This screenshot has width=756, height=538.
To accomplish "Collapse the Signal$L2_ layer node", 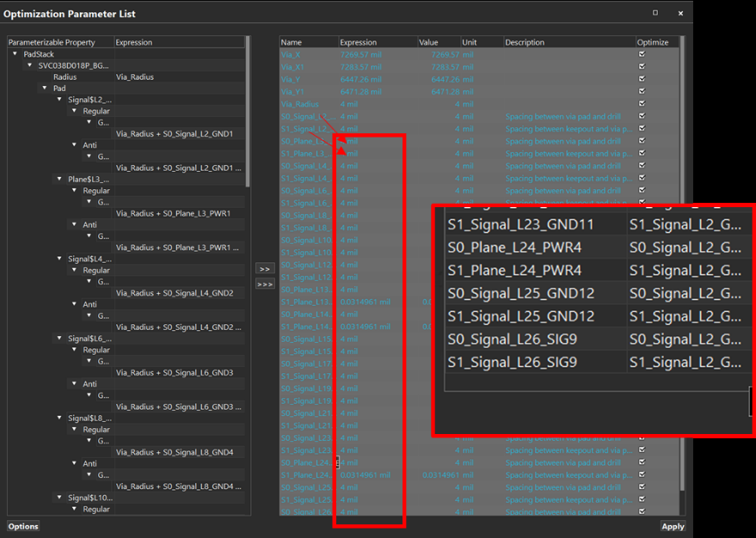I will click(59, 100).
